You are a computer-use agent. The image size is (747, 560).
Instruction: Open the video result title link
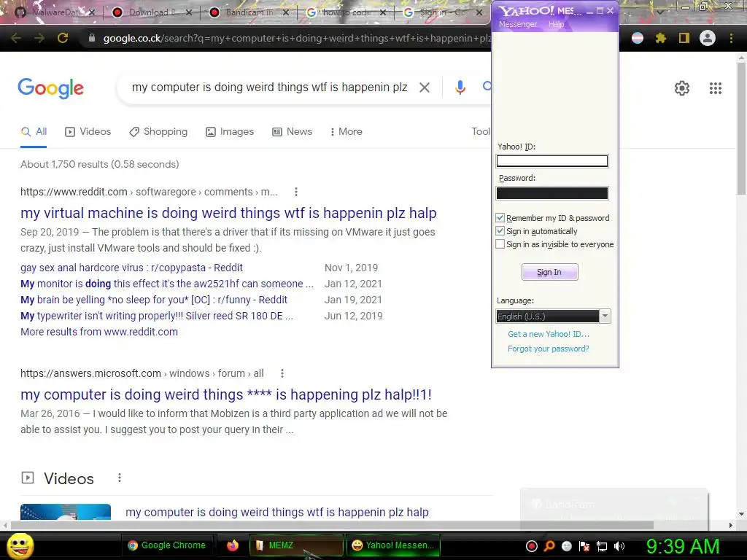point(276,512)
